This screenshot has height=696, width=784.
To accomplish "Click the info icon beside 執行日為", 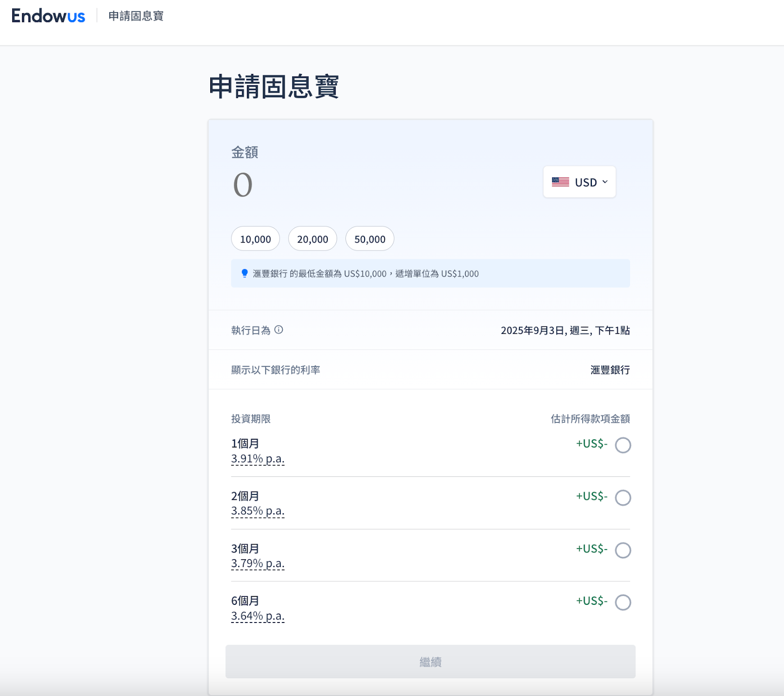I will click(279, 330).
